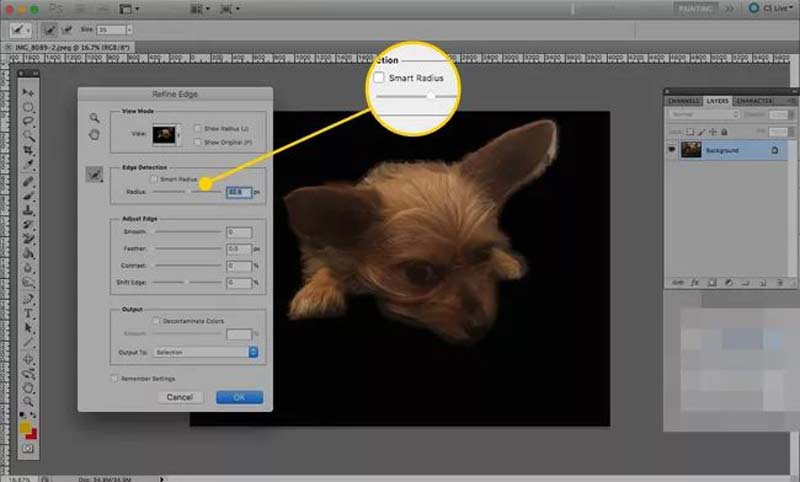The width and height of the screenshot is (800, 482).
Task: Hide the Background layer with eye icon
Action: 672,150
